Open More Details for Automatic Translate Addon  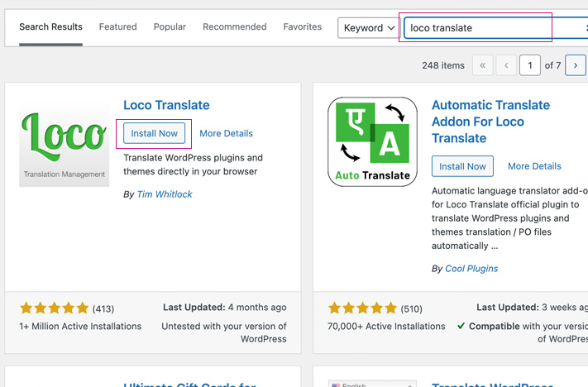pyautogui.click(x=534, y=166)
